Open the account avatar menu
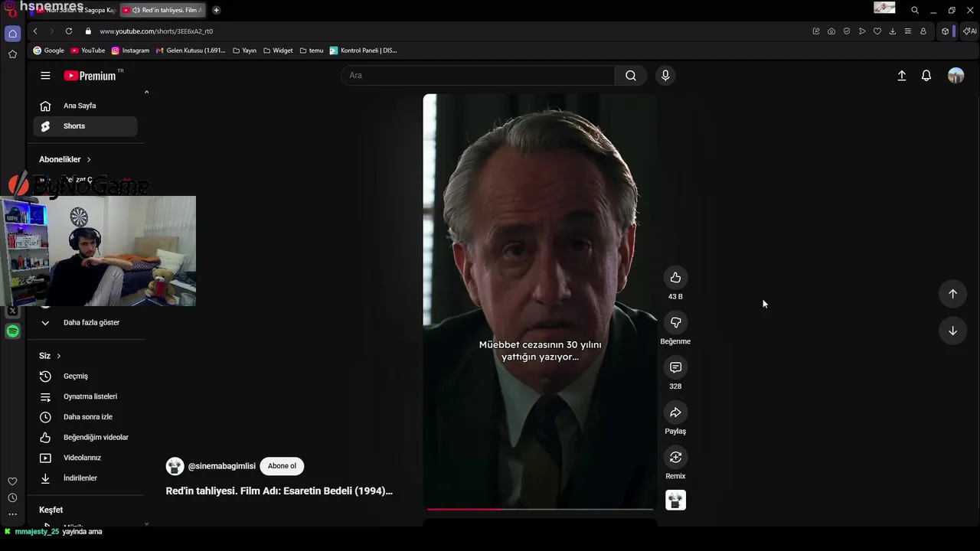The height and width of the screenshot is (551, 980). tap(955, 76)
